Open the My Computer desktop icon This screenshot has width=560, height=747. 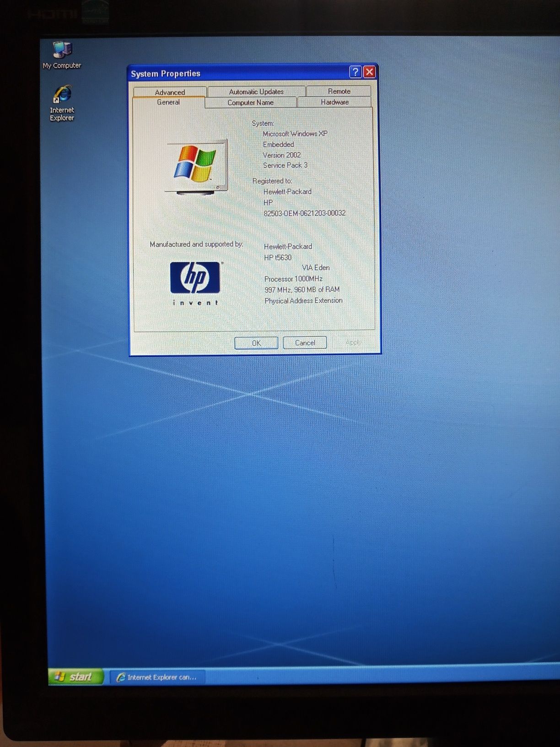[62, 55]
